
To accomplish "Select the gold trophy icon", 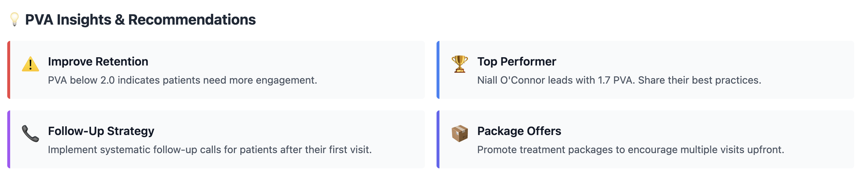I will pyautogui.click(x=459, y=64).
